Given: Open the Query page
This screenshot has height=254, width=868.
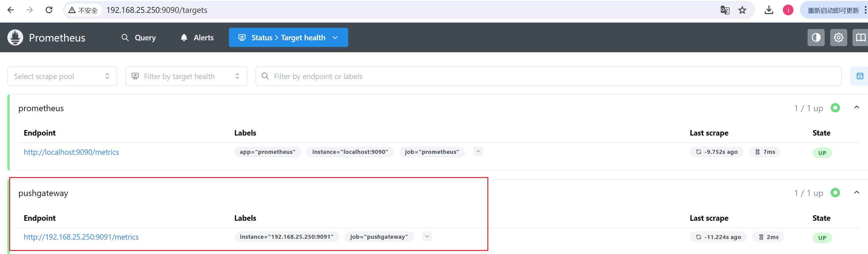Looking at the screenshot, I should (x=139, y=37).
